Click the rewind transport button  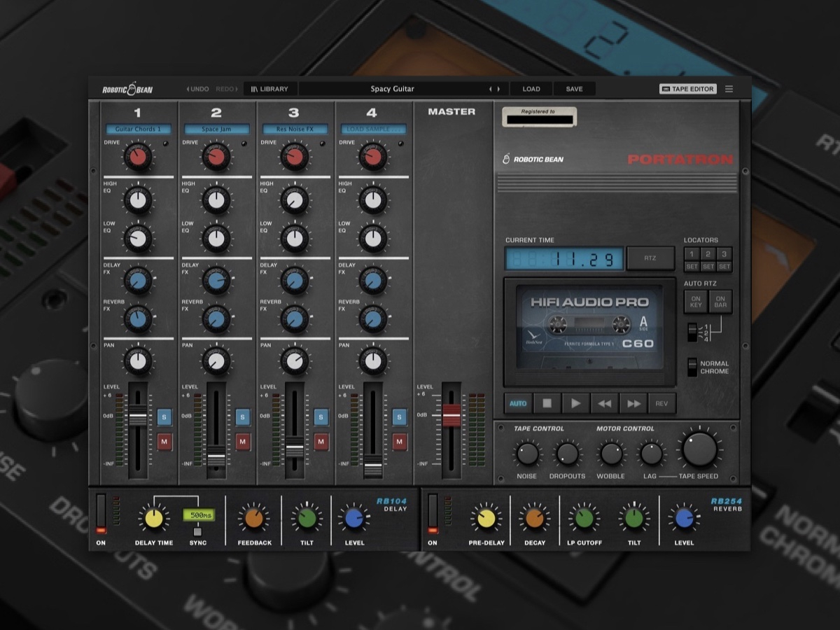605,403
